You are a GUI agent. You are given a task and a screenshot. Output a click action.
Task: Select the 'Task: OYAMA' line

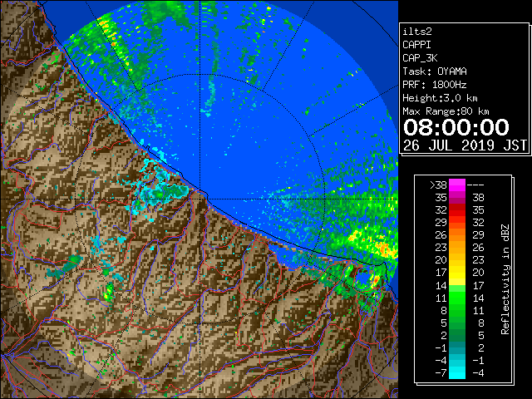coord(435,71)
